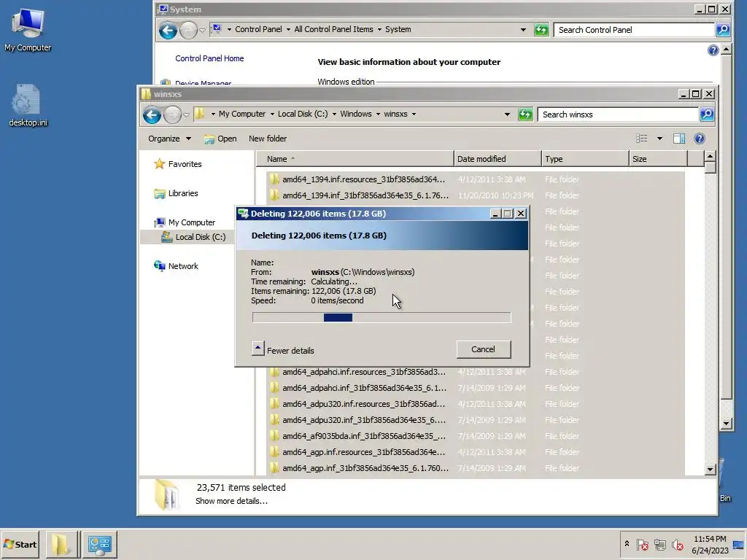The height and width of the screenshot is (560, 747).
Task: Expand the arrow after Windows breadcrumb
Action: [378, 114]
